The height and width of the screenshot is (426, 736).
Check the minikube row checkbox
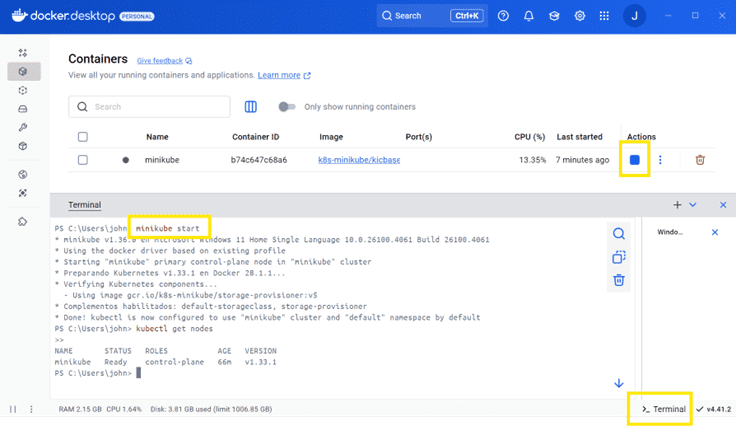pos(83,160)
